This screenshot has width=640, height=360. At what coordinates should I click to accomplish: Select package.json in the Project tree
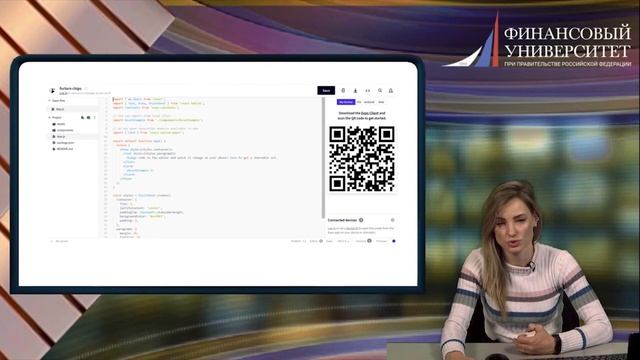64,143
